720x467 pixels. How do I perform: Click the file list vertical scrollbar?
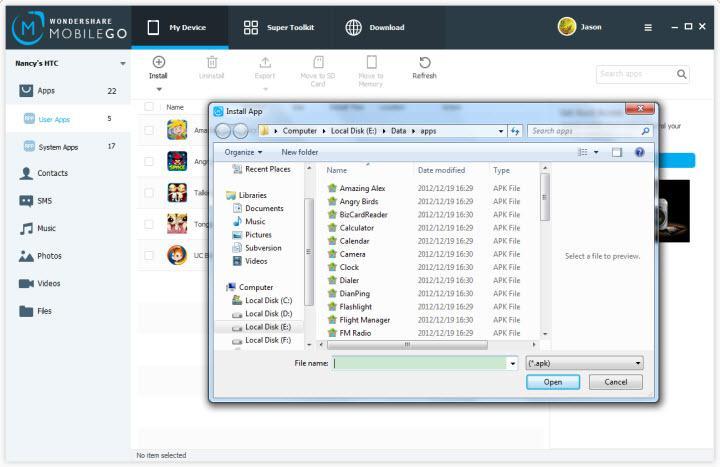[545, 197]
